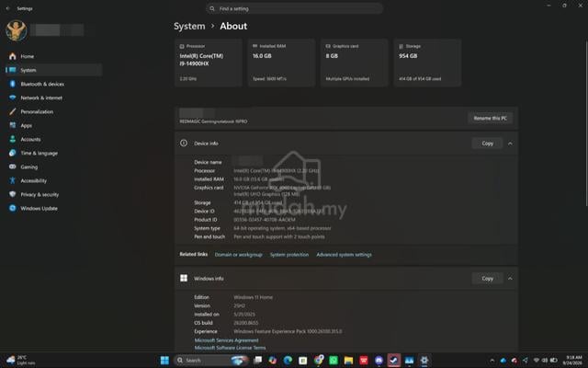Click the Storage 954 GB card
The width and height of the screenshot is (588, 368).
point(427,63)
